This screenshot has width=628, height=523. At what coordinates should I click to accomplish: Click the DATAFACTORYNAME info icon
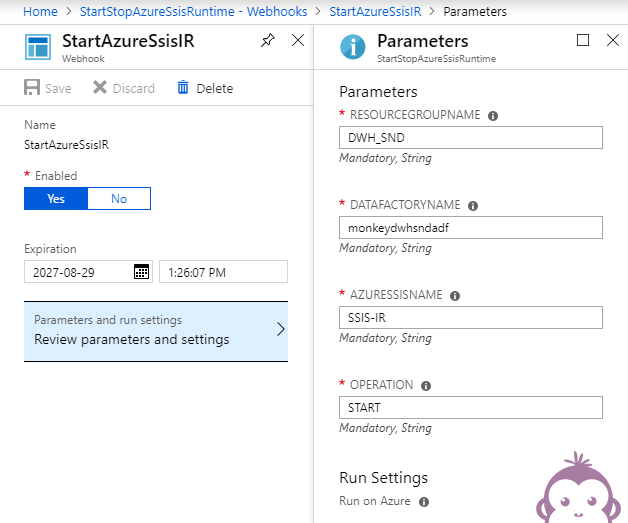click(473, 206)
